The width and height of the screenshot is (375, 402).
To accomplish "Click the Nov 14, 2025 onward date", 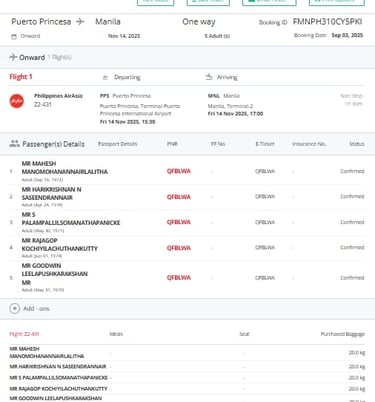I will tap(124, 36).
